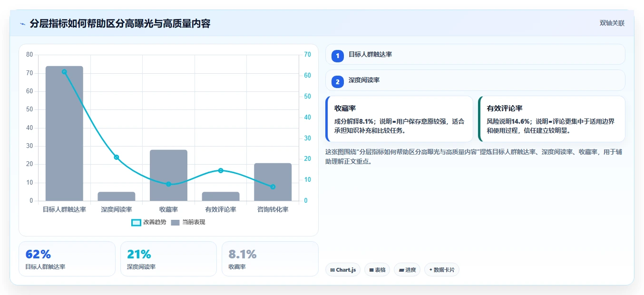Click the icon inside the 进度 chip
Screen dimensions: 644x295
[401, 270]
